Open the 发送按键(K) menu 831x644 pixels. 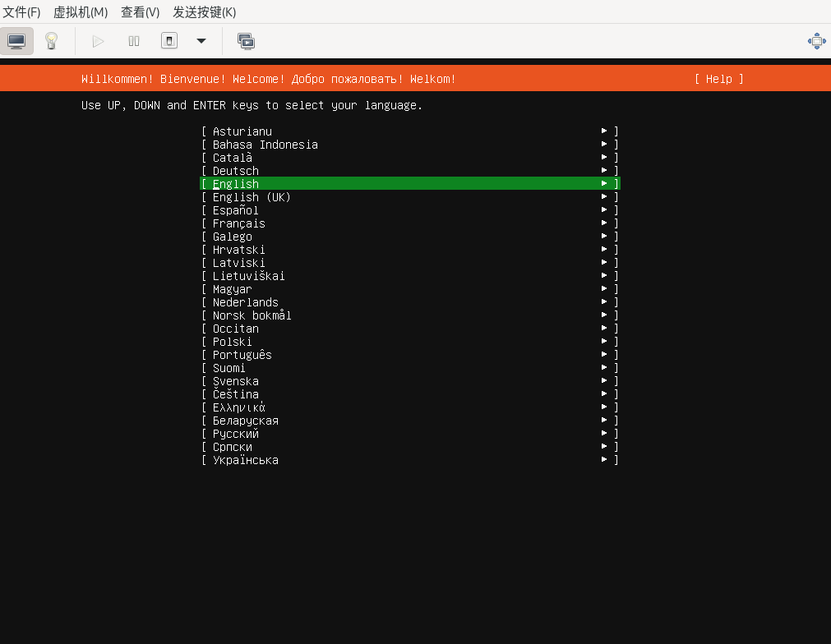click(x=204, y=12)
